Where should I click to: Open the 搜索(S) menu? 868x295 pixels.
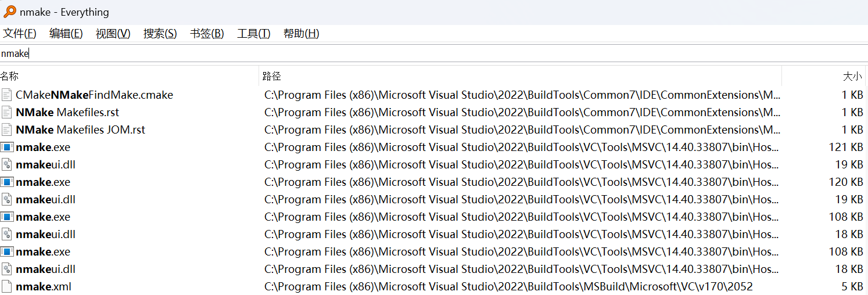click(x=160, y=34)
